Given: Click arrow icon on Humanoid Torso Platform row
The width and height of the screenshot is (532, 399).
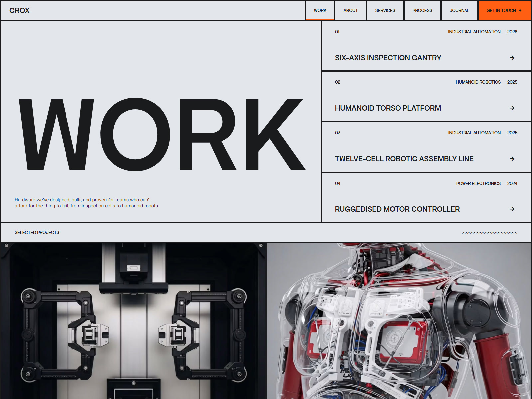Looking at the screenshot, I should (x=512, y=108).
